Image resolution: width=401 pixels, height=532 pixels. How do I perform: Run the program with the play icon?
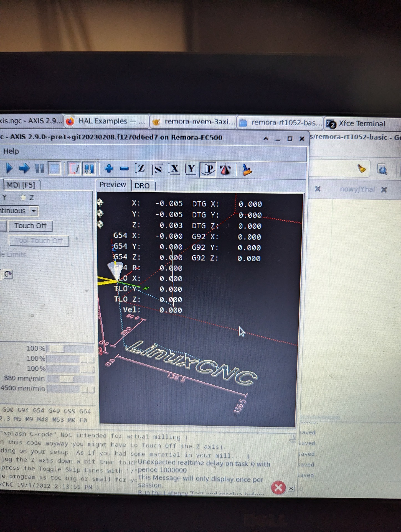point(9,168)
